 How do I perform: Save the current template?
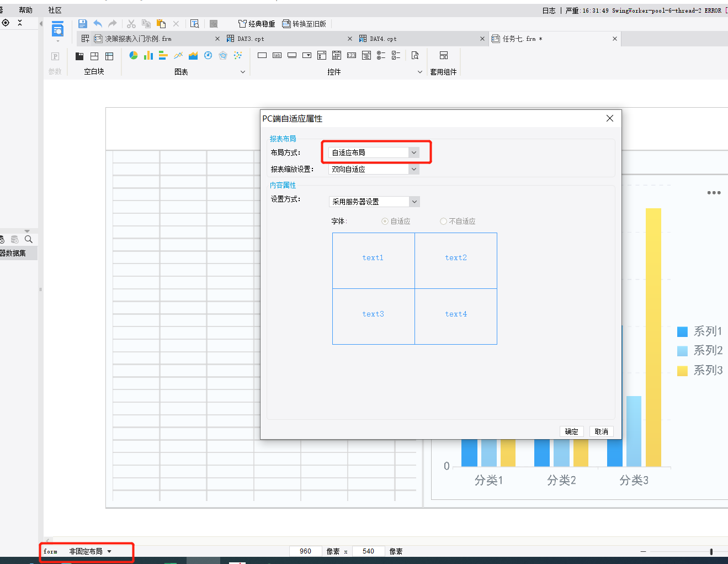pos(83,24)
